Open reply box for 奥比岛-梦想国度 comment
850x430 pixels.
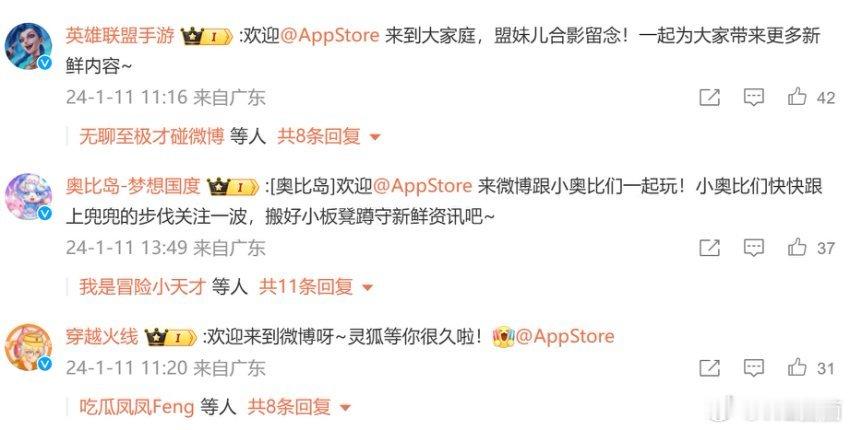pyautogui.click(x=754, y=248)
